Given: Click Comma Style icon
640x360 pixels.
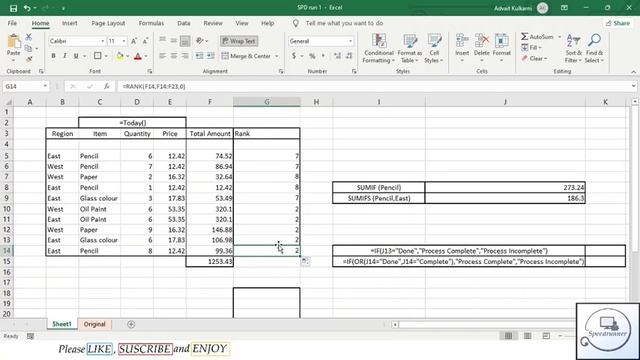Looking at the screenshot, I should coord(323,56).
